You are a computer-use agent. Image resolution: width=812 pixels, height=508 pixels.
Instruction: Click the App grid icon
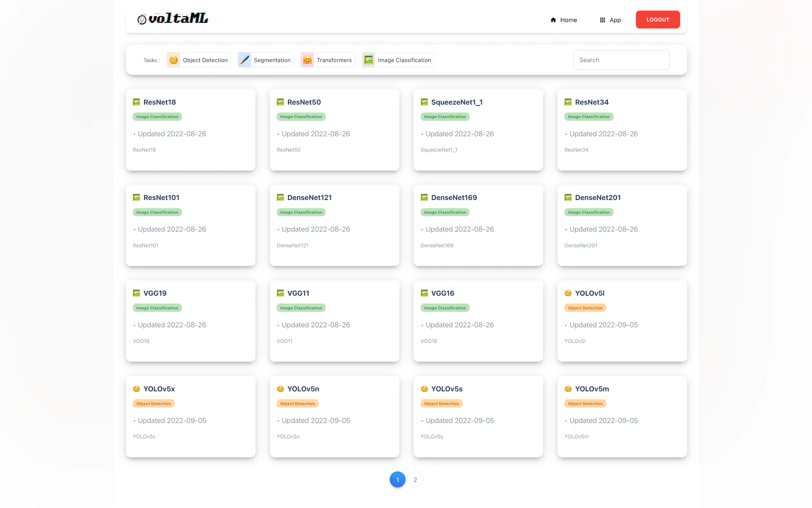click(x=602, y=20)
